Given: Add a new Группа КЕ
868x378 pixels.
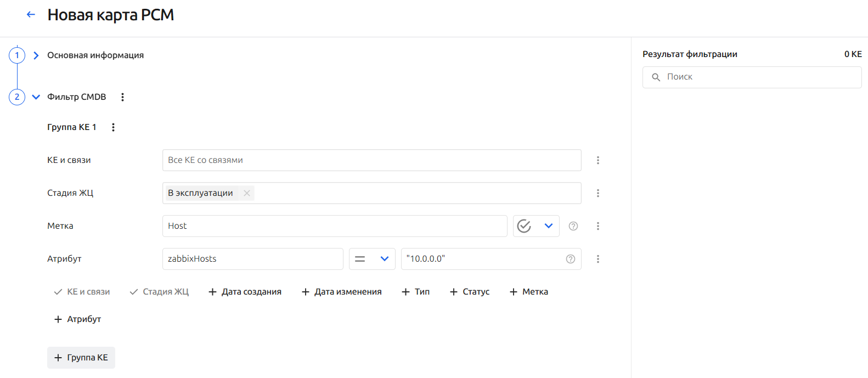Looking at the screenshot, I should tap(81, 358).
